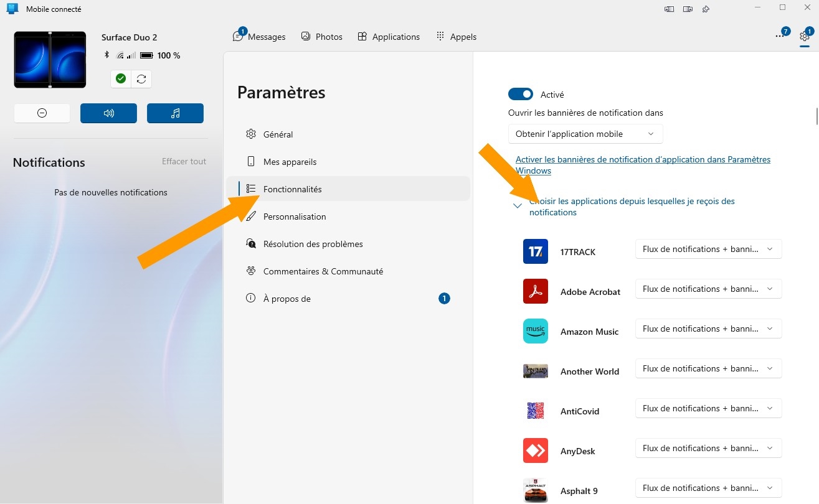Click the Another World app name
This screenshot has width=819, height=504.
(590, 371)
